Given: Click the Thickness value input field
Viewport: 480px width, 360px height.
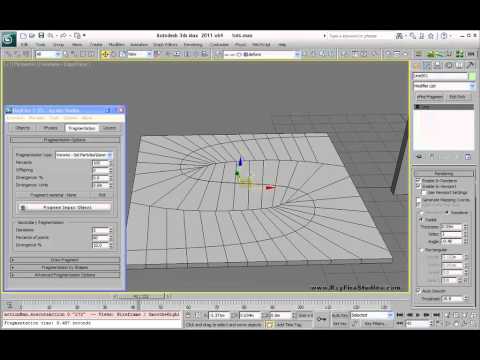Looking at the screenshot, I should click(x=451, y=227).
